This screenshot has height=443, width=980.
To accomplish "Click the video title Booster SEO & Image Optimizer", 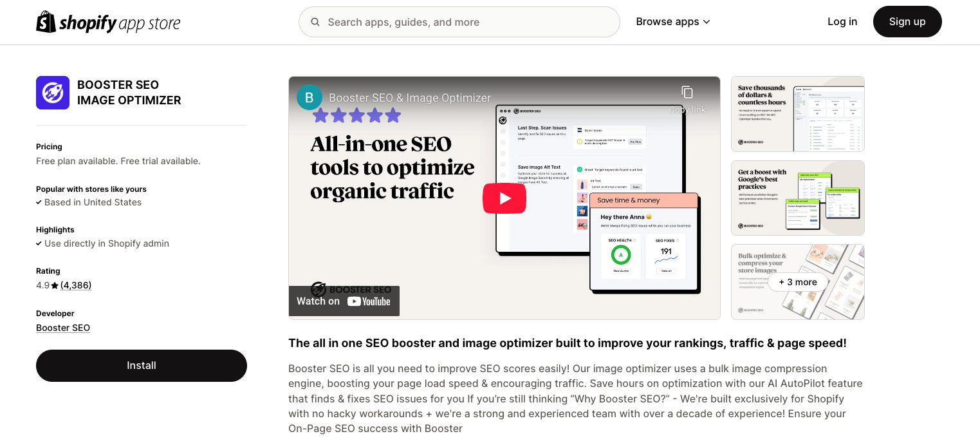I will click(410, 98).
